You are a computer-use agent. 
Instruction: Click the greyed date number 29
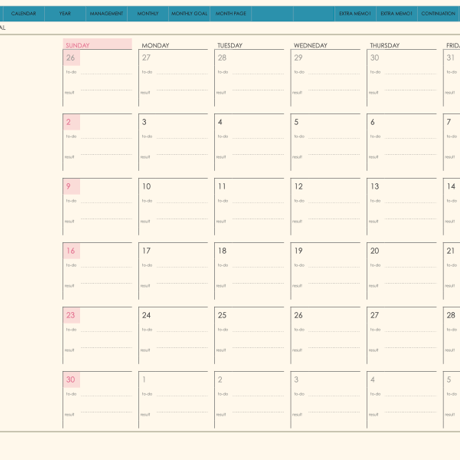coord(298,58)
